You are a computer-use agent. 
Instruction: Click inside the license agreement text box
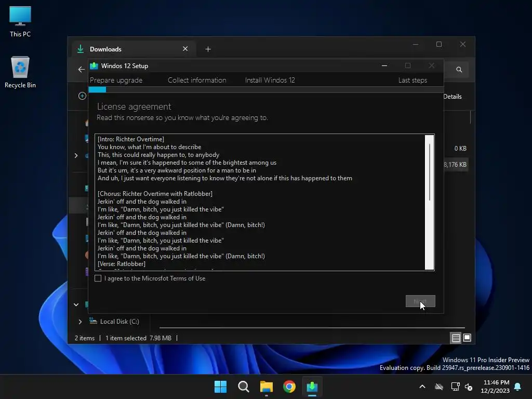[260, 202]
